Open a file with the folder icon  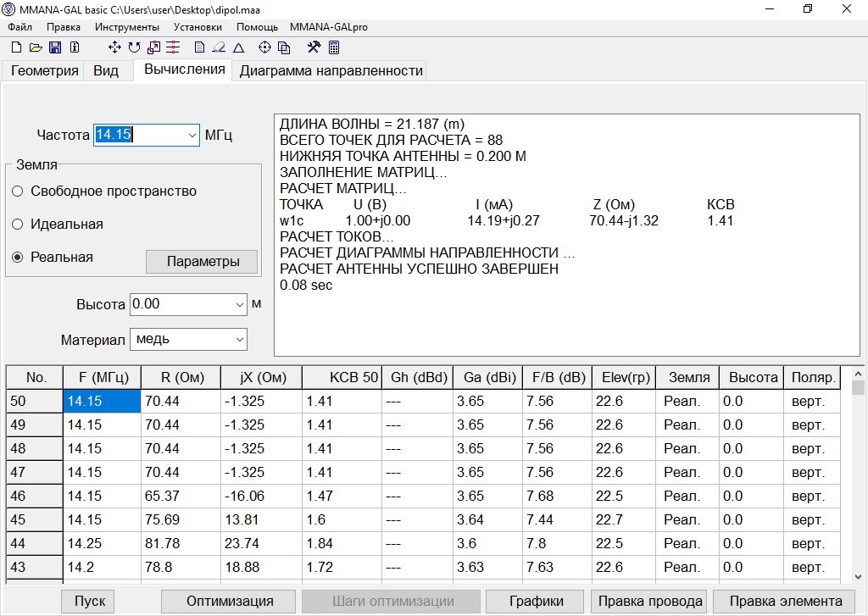(35, 47)
